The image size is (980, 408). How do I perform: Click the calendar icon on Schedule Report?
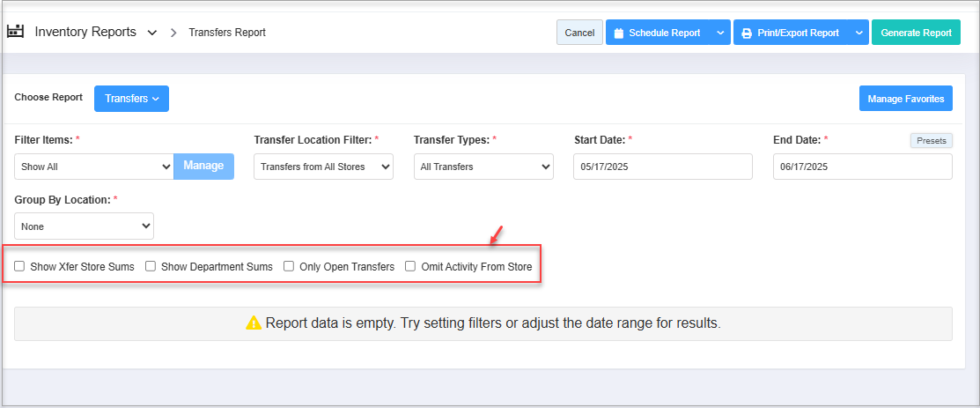(619, 33)
